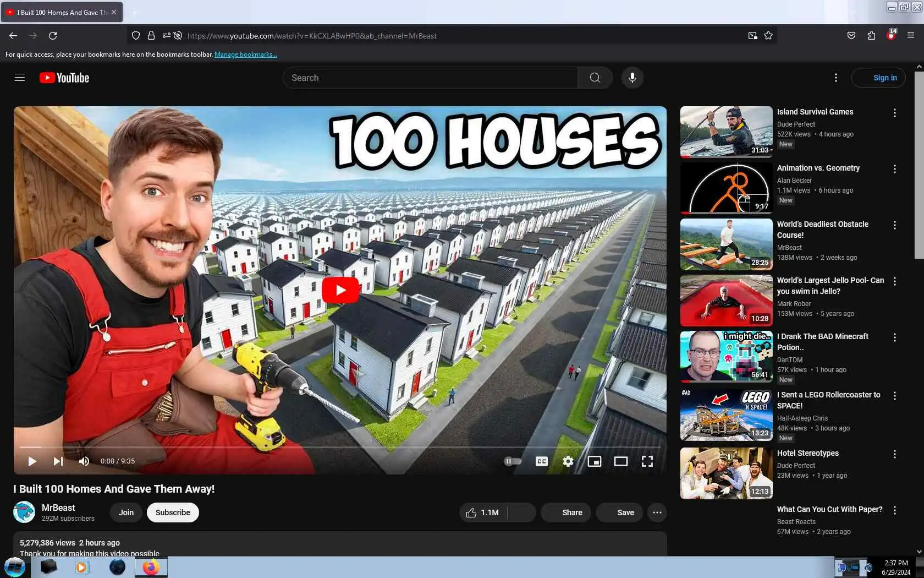Viewport: 924px width, 578px height.
Task: Open media player in taskbar
Action: [x=81, y=567]
